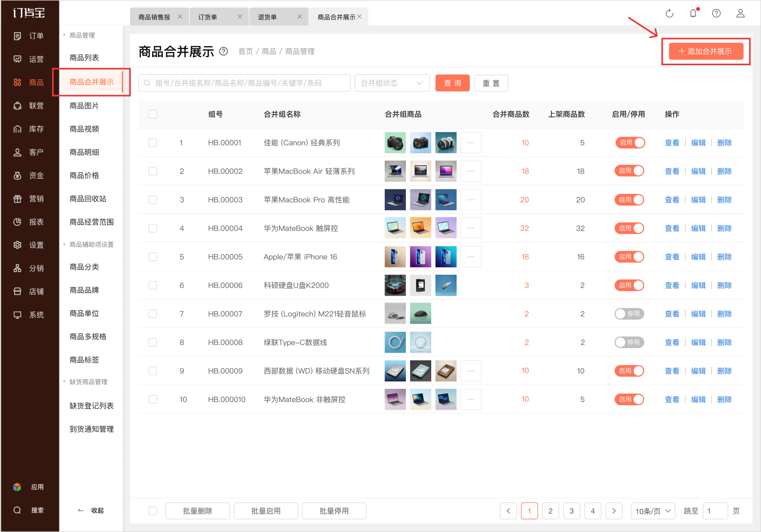The height and width of the screenshot is (532, 761).
Task: Click the 批量删除 button
Action: point(197,511)
